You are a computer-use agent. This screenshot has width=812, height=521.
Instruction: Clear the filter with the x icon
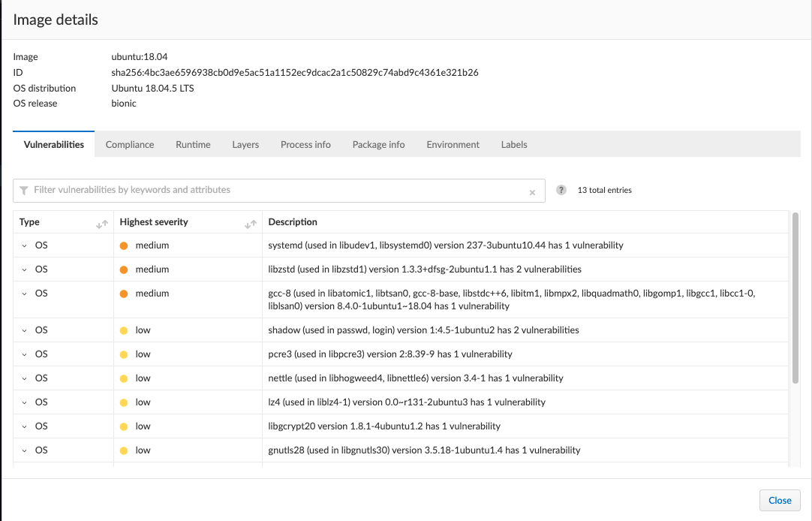pos(532,193)
